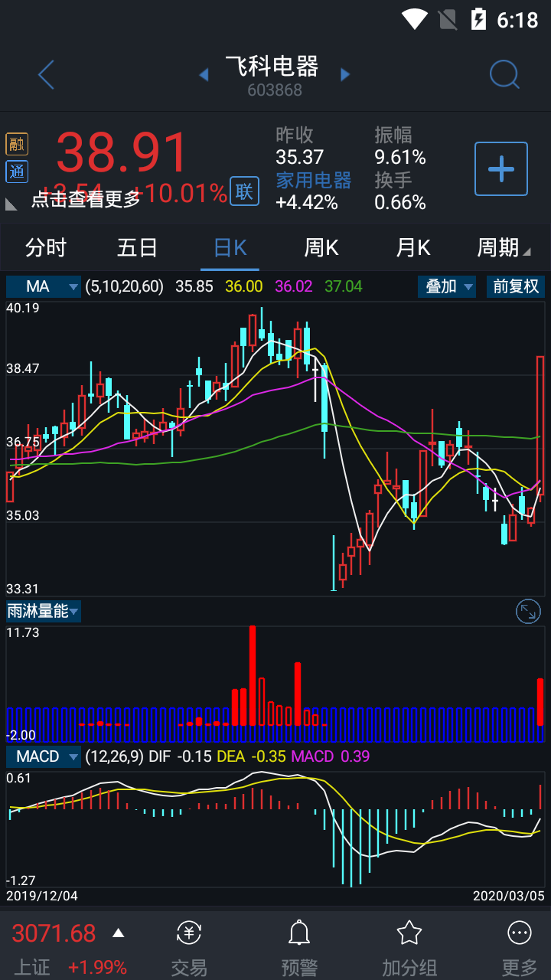
Task: Open 加分组 star icon
Action: (409, 933)
